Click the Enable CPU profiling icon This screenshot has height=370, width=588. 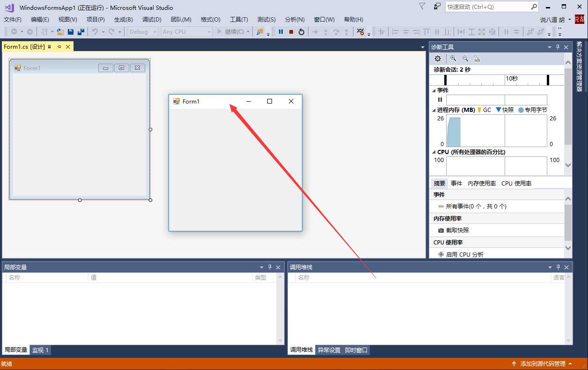441,254
